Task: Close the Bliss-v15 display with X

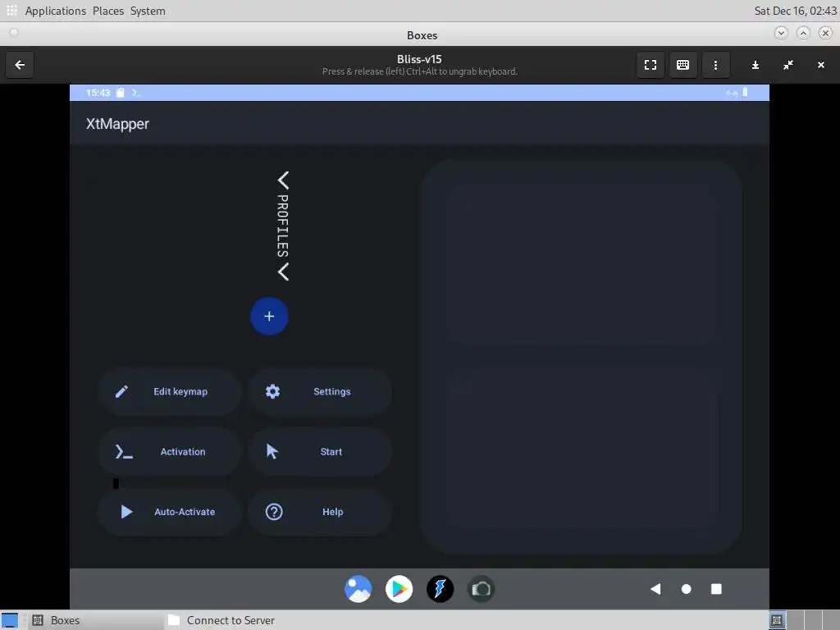Action: tap(820, 65)
